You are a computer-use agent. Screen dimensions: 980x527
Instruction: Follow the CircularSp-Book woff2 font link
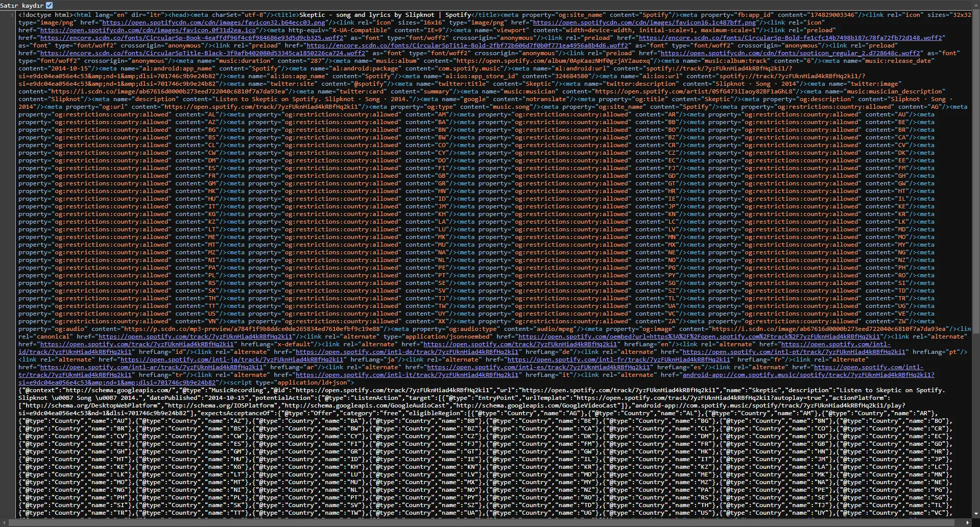point(192,38)
